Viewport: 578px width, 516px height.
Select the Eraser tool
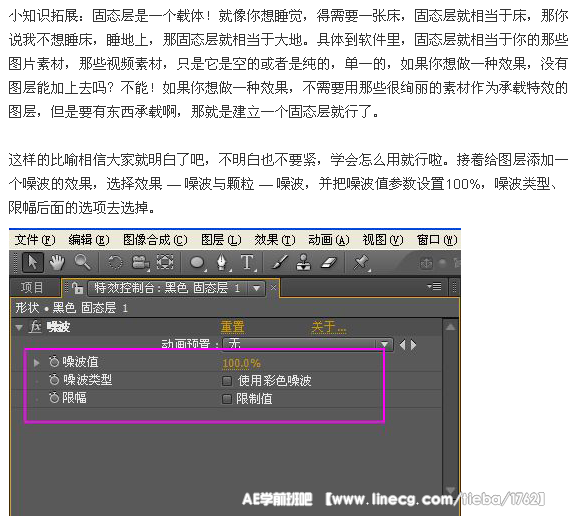(329, 263)
